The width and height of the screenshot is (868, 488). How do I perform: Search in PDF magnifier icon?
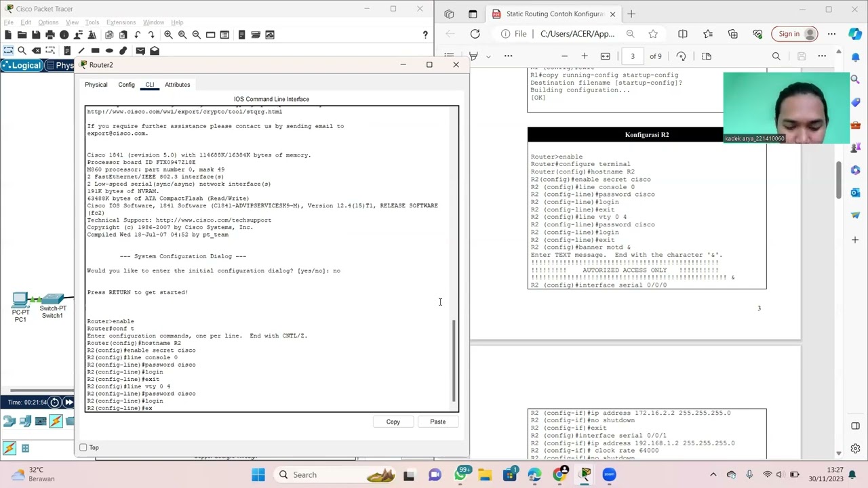pos(776,56)
